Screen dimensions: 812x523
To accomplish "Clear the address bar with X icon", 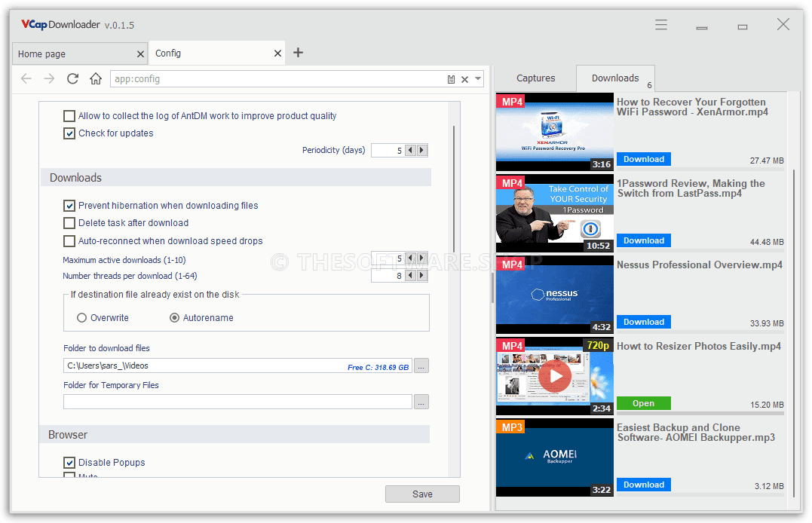I will point(464,79).
